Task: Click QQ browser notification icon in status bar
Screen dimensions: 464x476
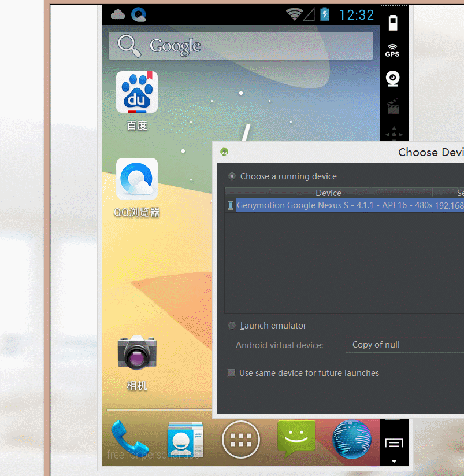Action: coord(139,14)
